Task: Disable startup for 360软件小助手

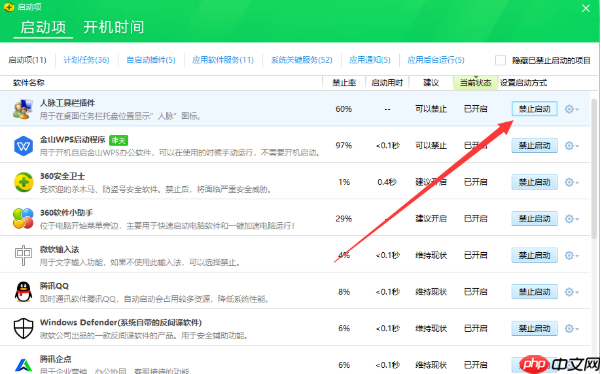Action: [x=534, y=219]
